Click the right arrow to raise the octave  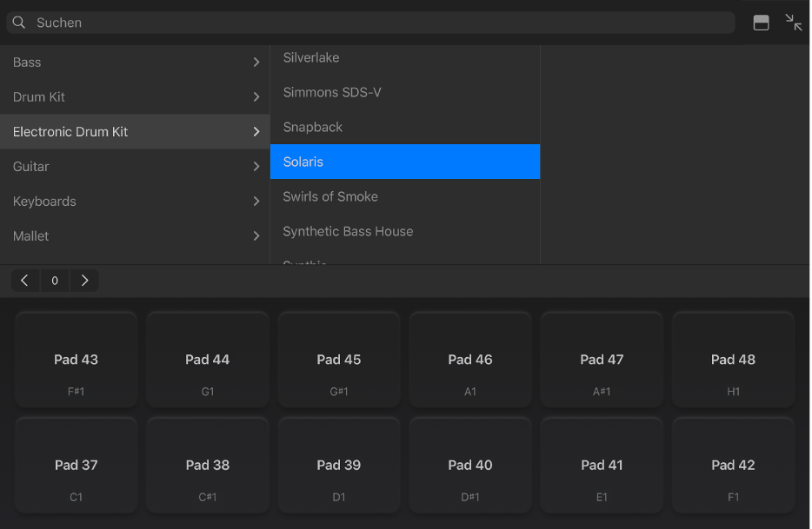(84, 280)
